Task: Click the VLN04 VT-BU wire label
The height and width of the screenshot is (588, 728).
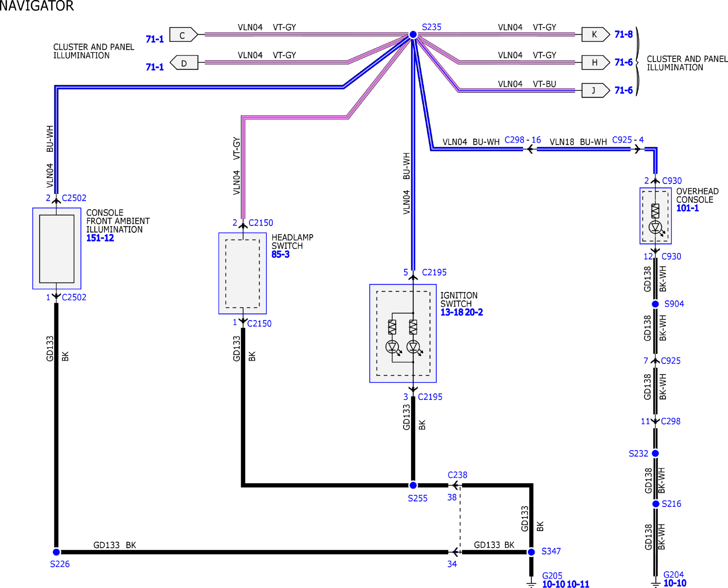Action: [527, 84]
